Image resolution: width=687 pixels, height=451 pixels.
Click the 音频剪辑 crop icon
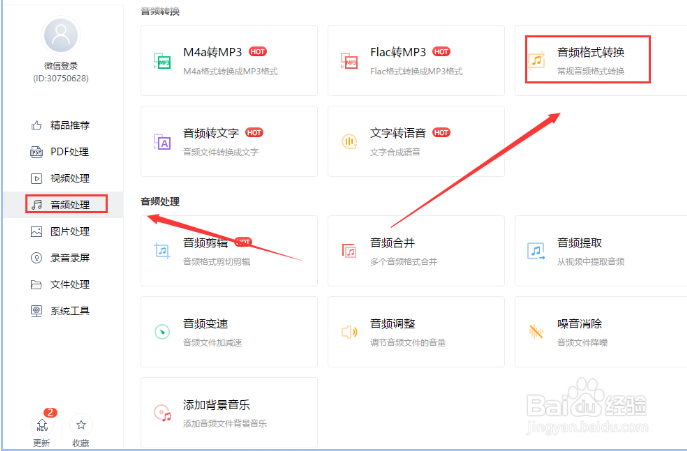click(163, 251)
